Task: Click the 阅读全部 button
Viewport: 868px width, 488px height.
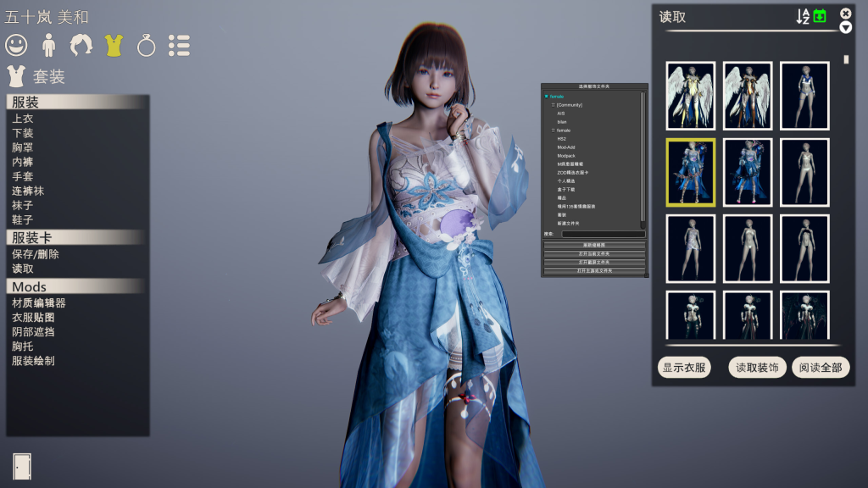Action: (821, 368)
